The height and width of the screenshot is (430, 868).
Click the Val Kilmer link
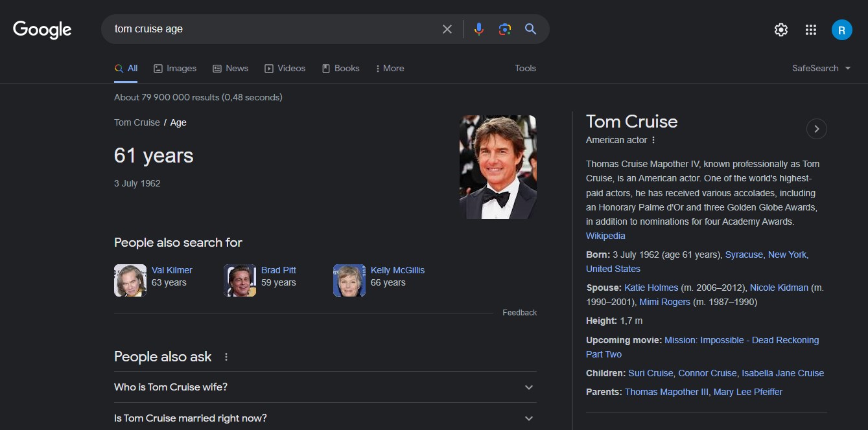tap(172, 270)
